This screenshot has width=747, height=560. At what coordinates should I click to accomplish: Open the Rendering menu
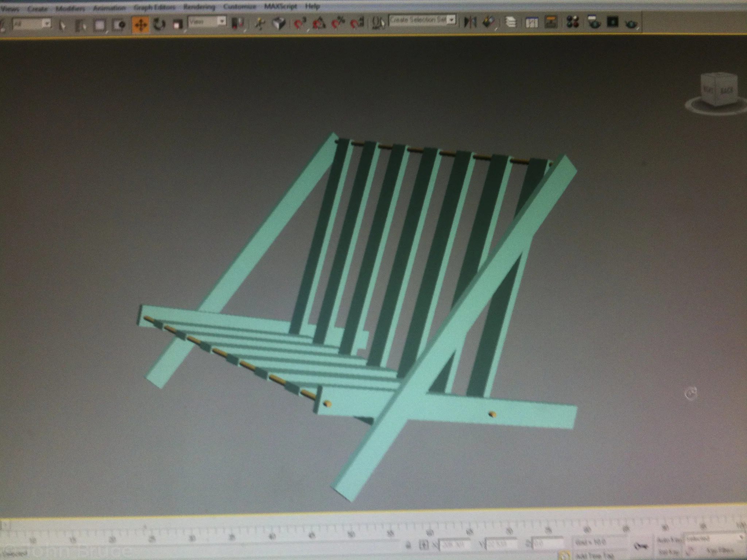[x=199, y=7]
